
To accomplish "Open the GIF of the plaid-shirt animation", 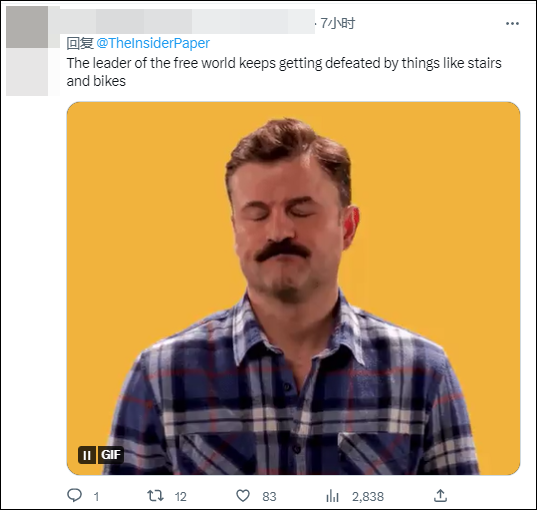I will [x=294, y=288].
